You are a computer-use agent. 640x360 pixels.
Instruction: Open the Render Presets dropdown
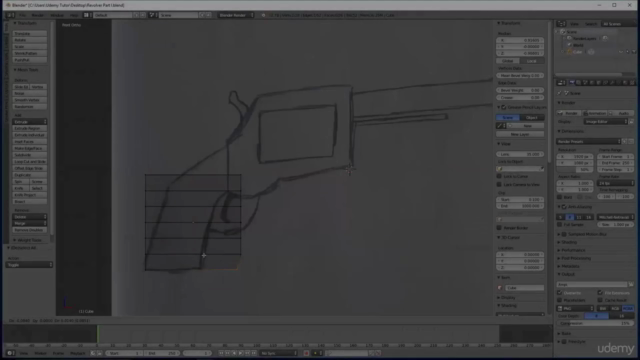pos(589,141)
